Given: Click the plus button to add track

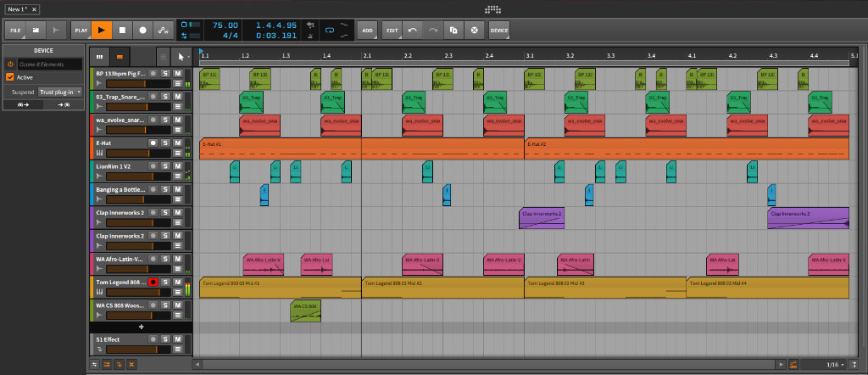Looking at the screenshot, I should point(141,327).
